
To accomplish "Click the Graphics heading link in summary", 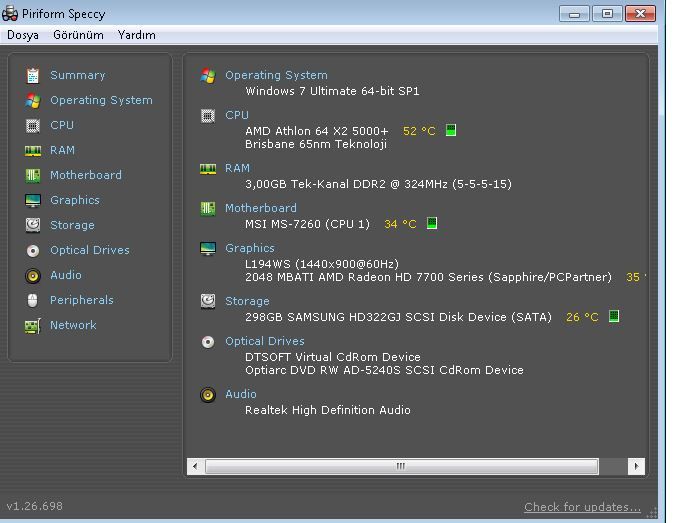I will pos(250,249).
